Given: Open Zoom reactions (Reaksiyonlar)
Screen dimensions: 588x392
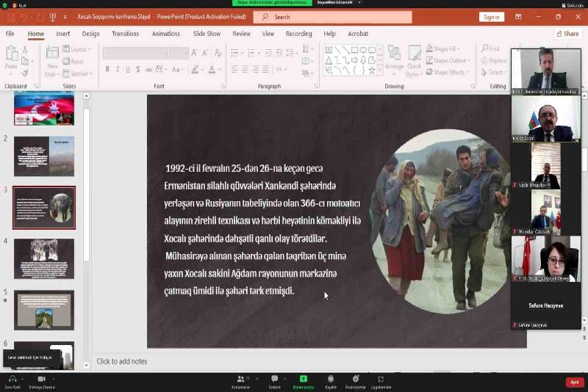Looking at the screenshot, I should click(x=355, y=380).
